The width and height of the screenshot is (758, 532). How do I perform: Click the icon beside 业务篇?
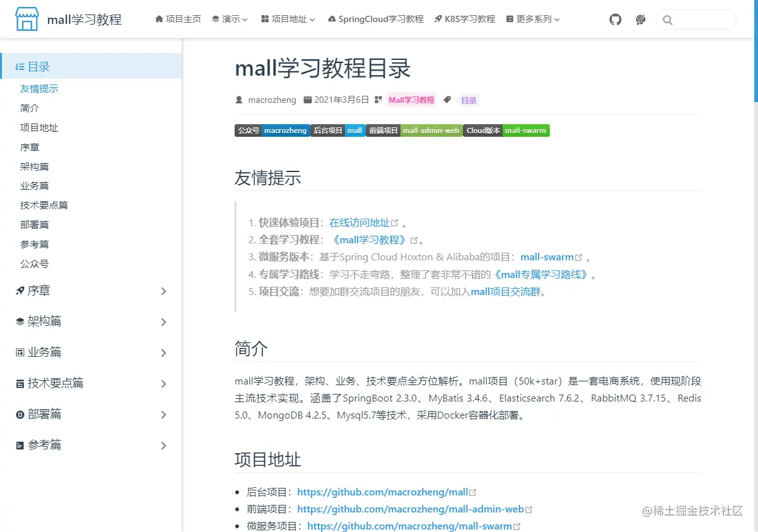click(x=20, y=352)
